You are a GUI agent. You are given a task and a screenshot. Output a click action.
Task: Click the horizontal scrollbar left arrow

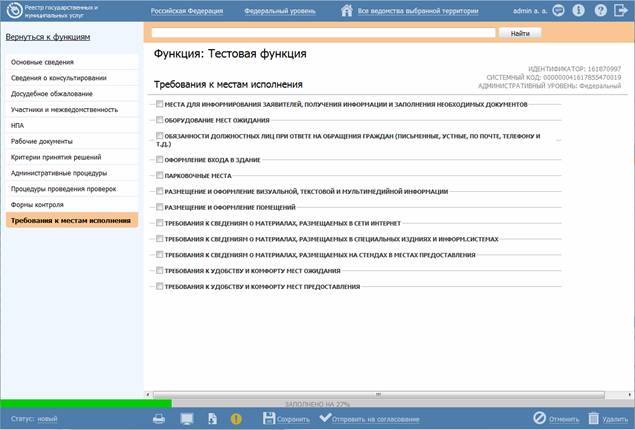tap(148, 394)
